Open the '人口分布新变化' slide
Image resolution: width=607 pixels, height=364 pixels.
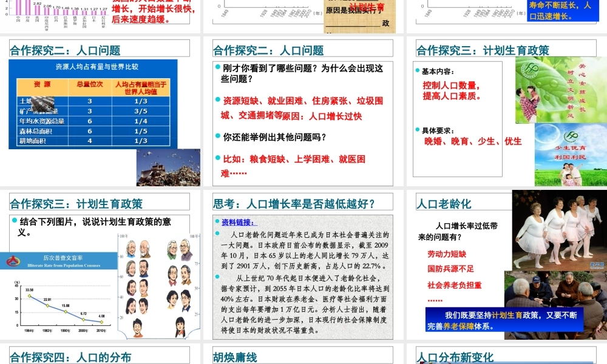click(x=506, y=354)
